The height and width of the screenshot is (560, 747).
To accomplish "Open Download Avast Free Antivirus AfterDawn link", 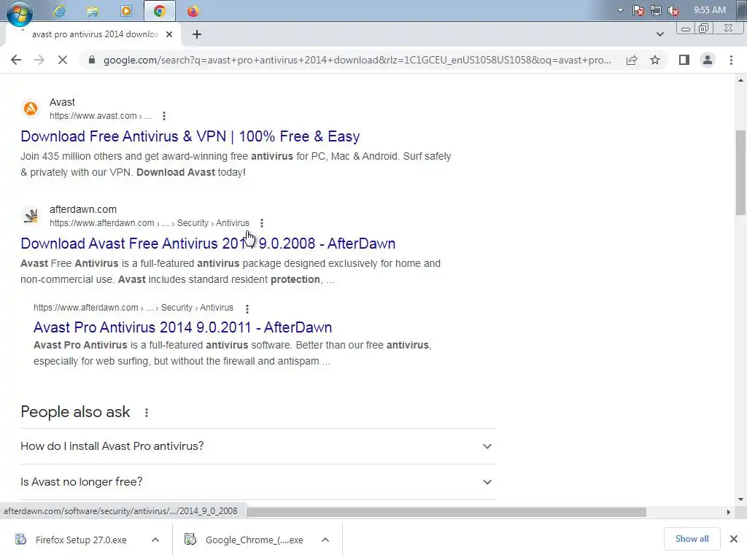I will point(208,244).
